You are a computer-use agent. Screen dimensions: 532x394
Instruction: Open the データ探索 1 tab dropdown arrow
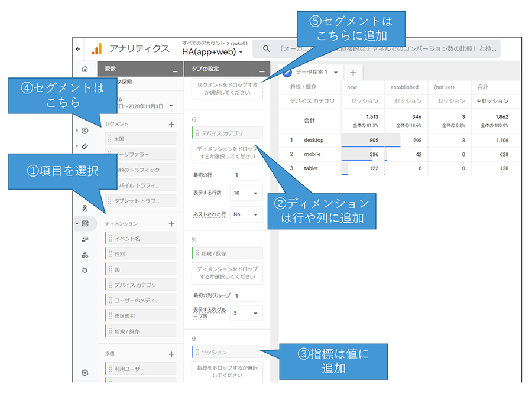point(336,72)
